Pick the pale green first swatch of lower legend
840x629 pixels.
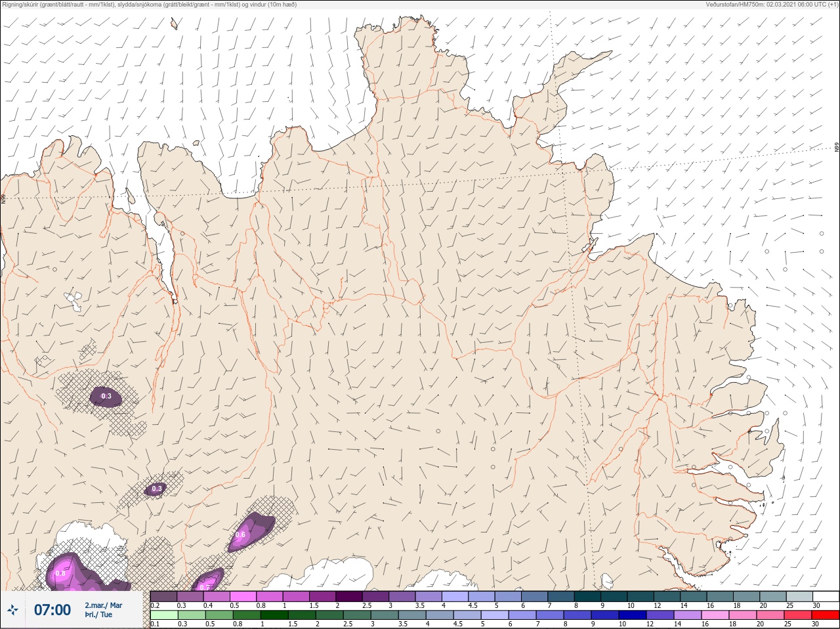click(x=164, y=615)
